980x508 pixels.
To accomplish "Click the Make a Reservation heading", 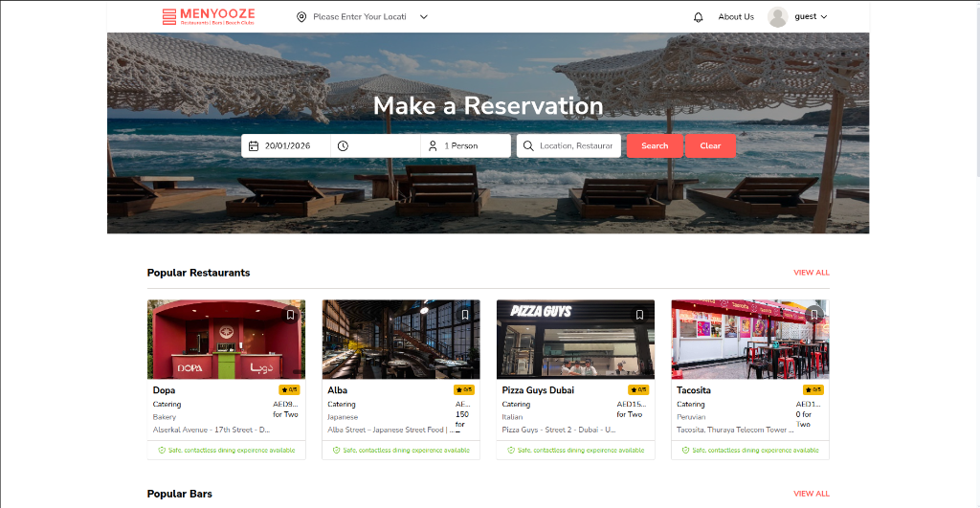I will (488, 105).
